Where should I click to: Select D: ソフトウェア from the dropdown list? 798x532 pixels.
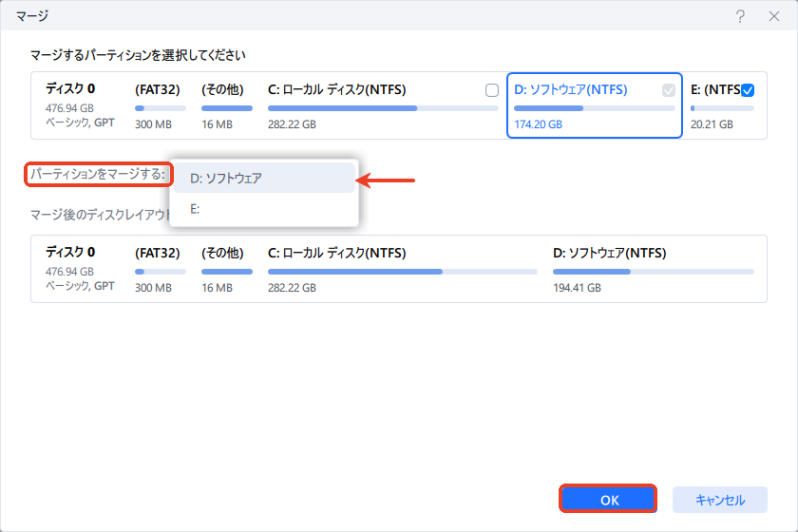click(x=263, y=178)
